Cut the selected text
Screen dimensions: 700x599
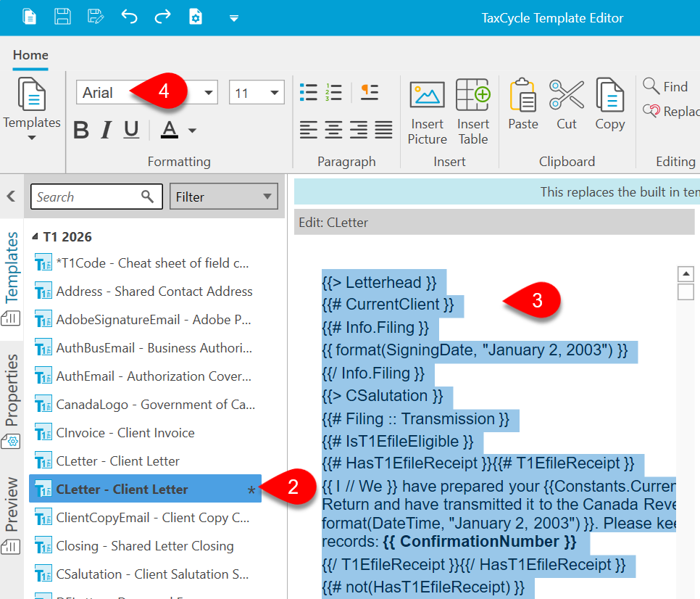click(x=567, y=105)
